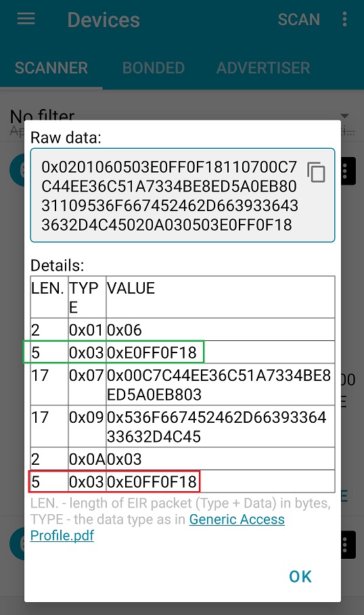The height and width of the screenshot is (615, 364).
Task: Confirm the dialog with OK
Action: click(300, 576)
